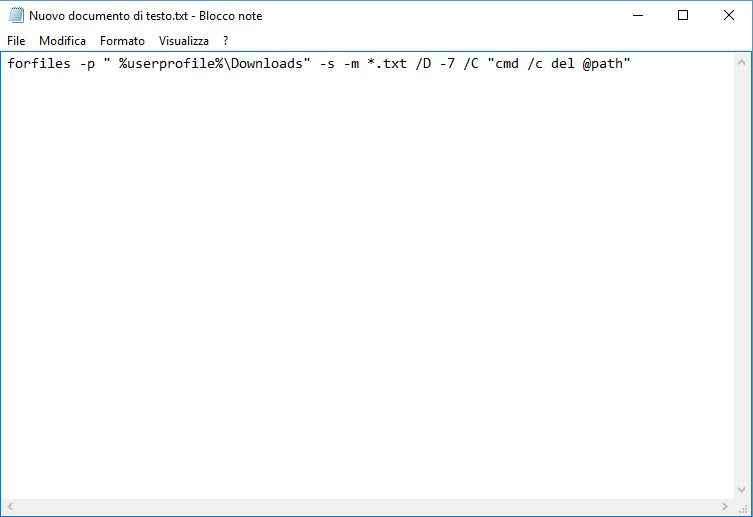This screenshot has height=517, width=753.
Task: Click on the word cmd in the command
Action: (503, 65)
